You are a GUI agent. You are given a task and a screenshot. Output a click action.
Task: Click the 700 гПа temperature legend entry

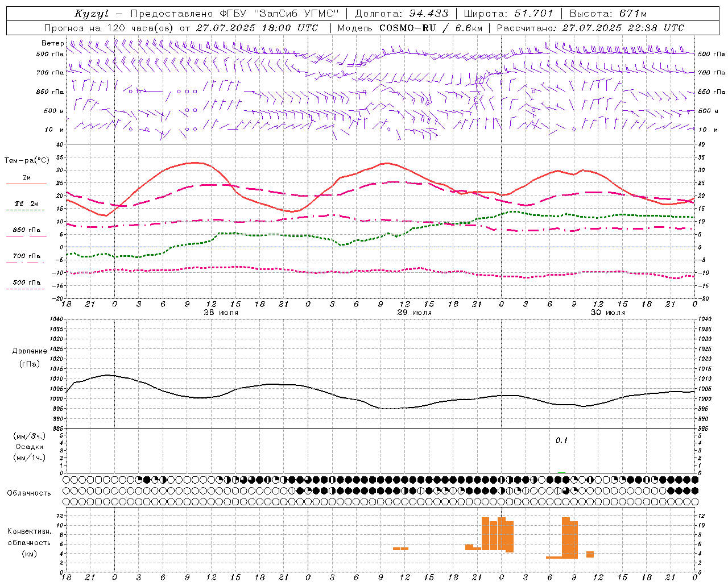tap(27, 256)
